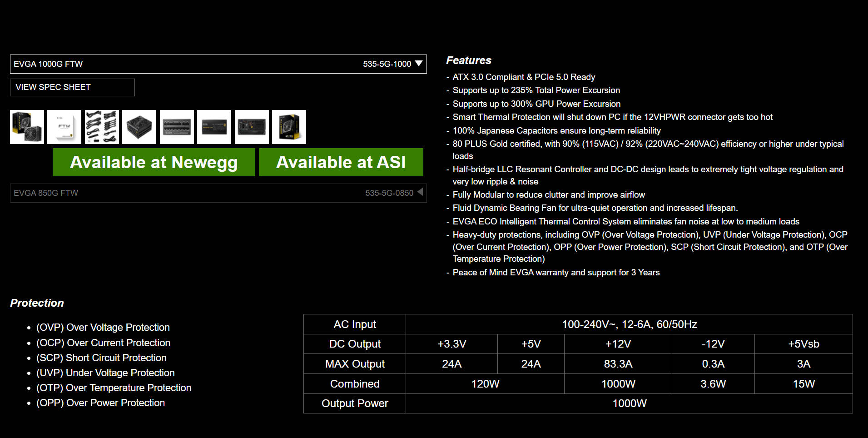Click the '3.6W' table cell

(713, 384)
